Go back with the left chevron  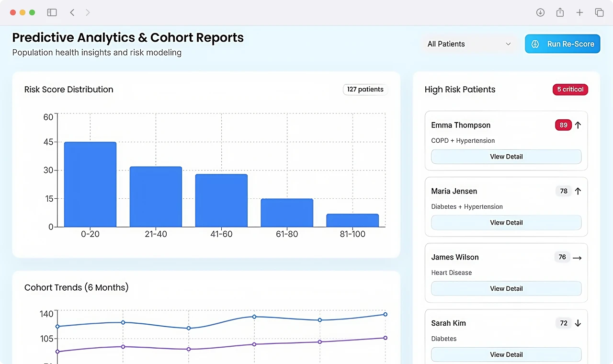(72, 12)
